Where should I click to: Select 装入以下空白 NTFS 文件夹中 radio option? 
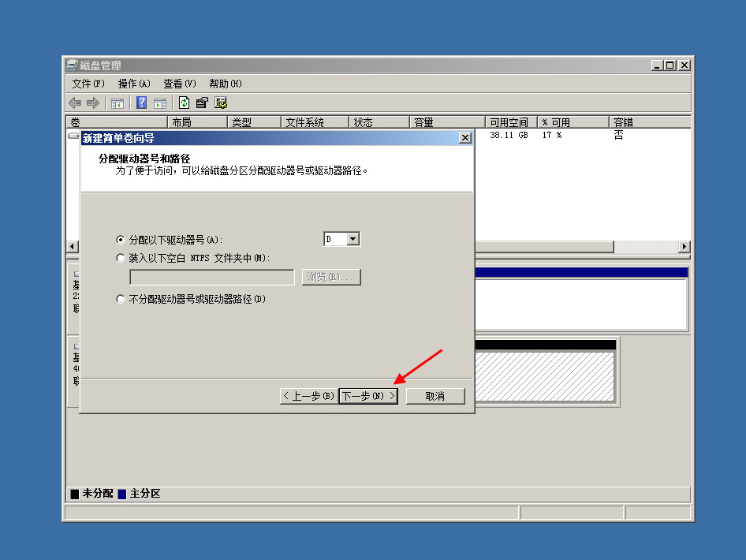(121, 258)
